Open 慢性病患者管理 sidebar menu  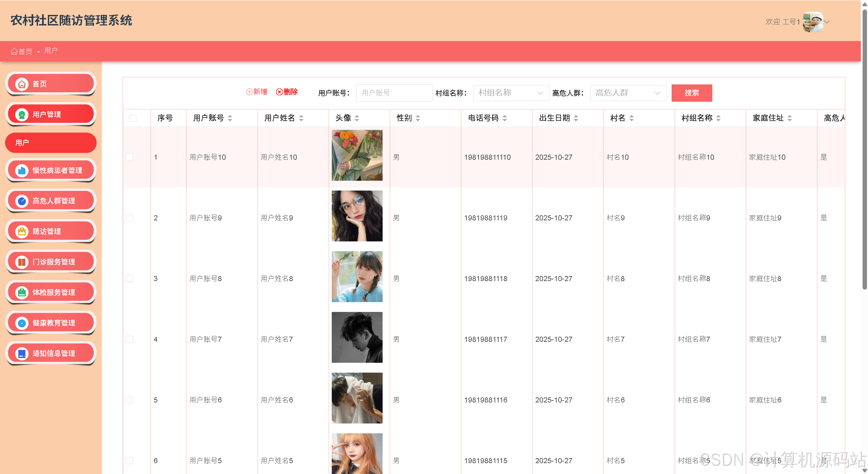tap(51, 170)
